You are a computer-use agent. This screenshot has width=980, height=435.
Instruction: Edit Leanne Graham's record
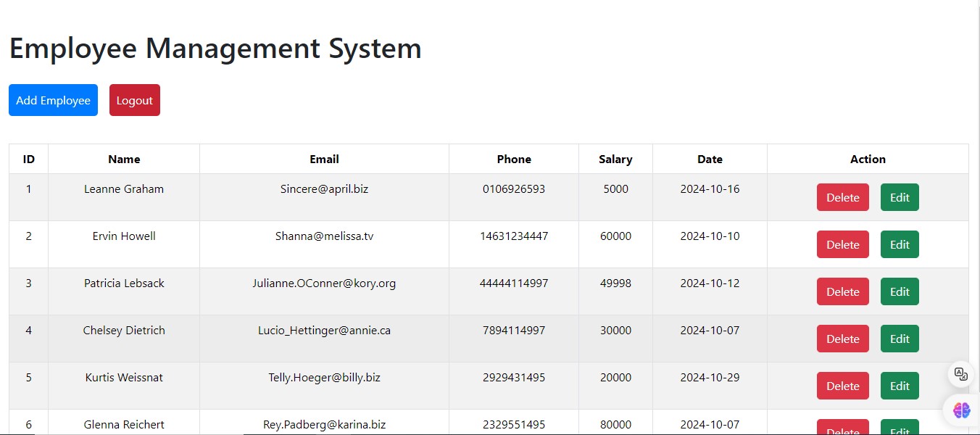click(899, 197)
